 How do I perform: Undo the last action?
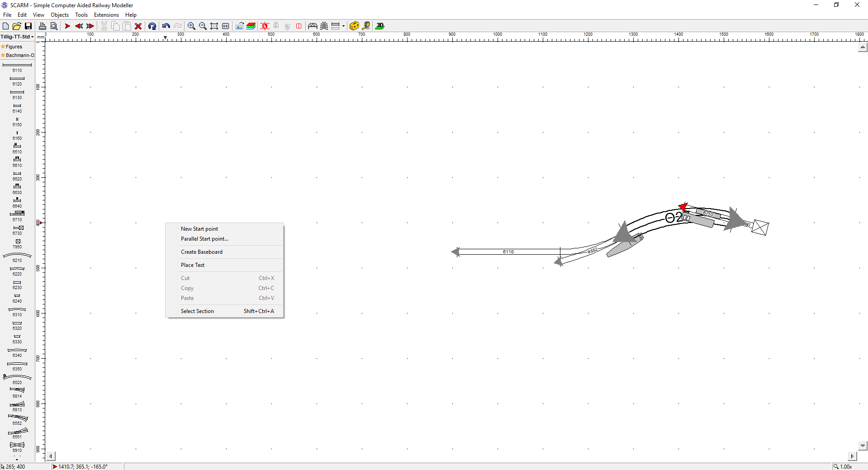[x=166, y=26]
